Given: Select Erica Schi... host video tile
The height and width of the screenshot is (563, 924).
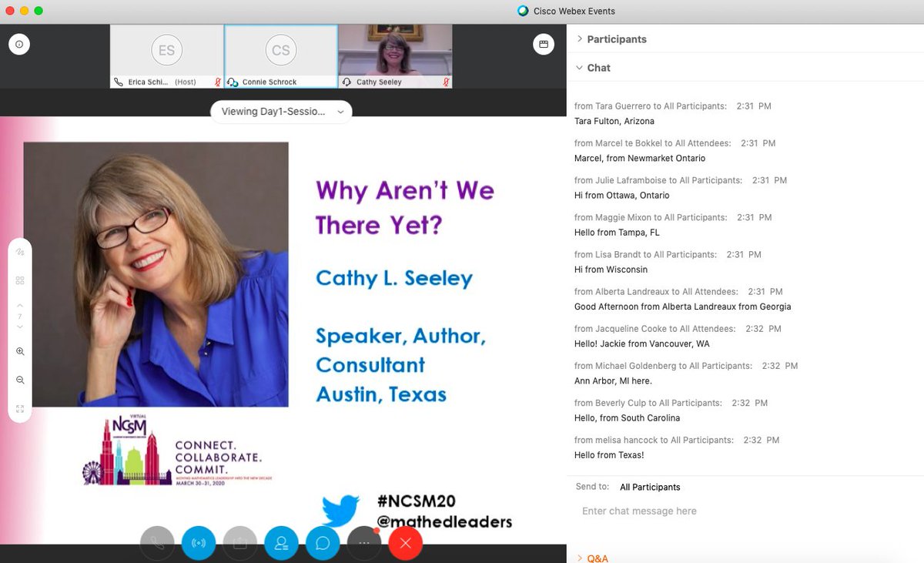Looking at the screenshot, I should pyautogui.click(x=166, y=56).
